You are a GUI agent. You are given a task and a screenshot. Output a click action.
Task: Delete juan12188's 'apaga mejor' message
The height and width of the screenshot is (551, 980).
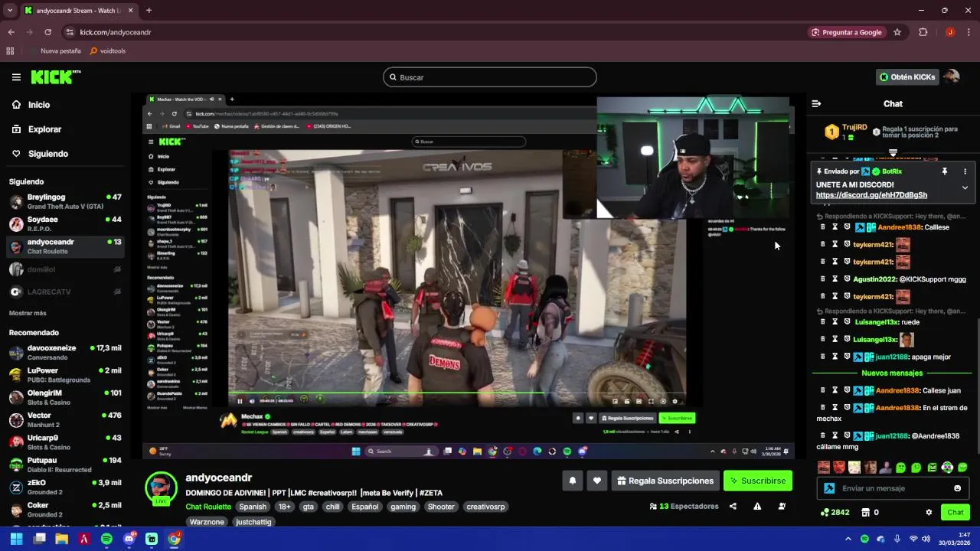(823, 357)
